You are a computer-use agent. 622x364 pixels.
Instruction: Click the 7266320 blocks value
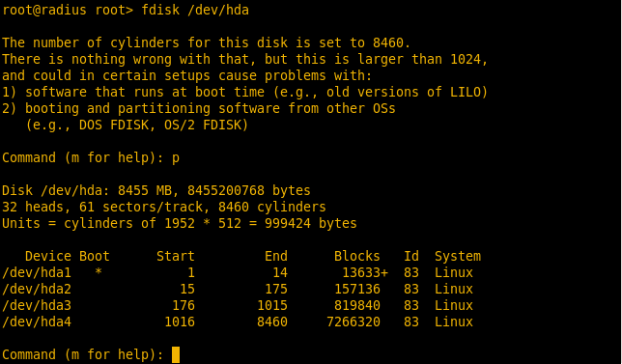[353, 322]
